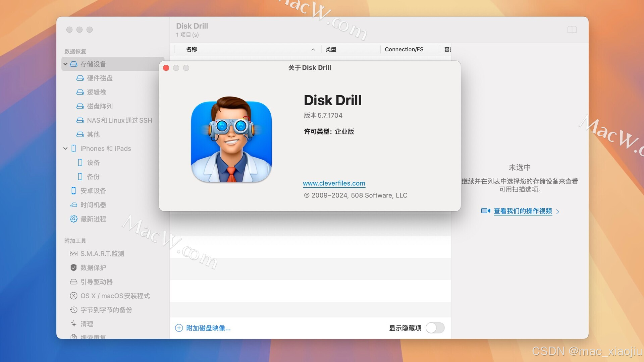Open 查看我们的操作视频 video link
This screenshot has height=362, width=644.
point(523,211)
